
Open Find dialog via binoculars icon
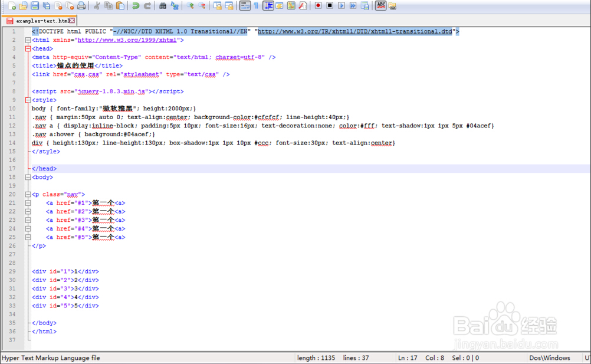tap(163, 6)
